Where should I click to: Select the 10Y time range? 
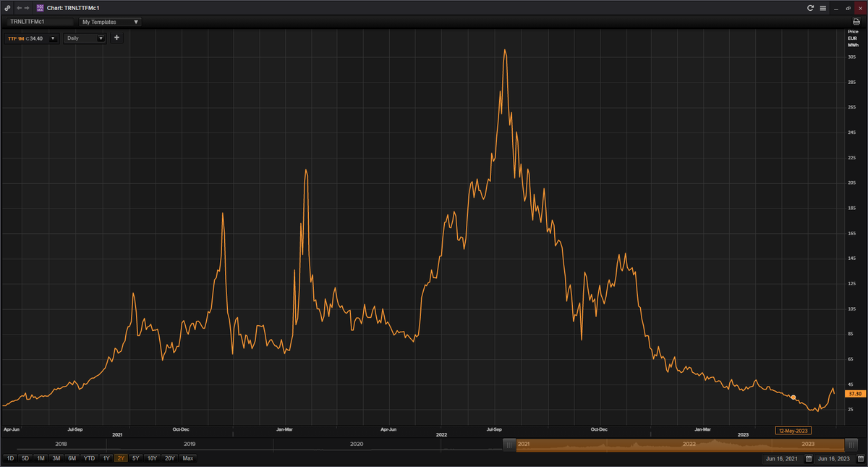(152, 458)
